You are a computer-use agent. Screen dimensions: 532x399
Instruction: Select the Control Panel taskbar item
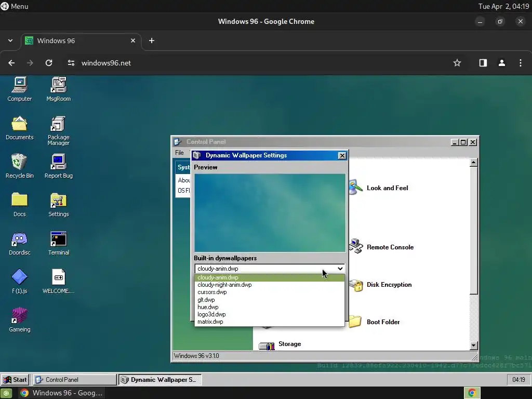click(75, 380)
